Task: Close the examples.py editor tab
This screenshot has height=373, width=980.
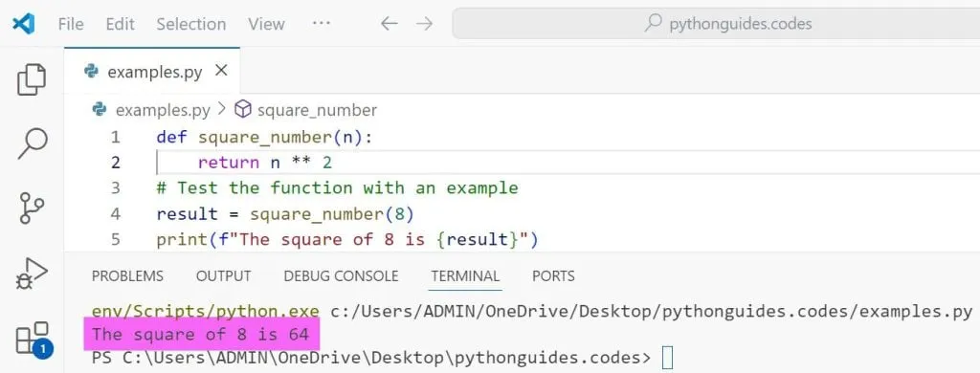Action: 221,71
